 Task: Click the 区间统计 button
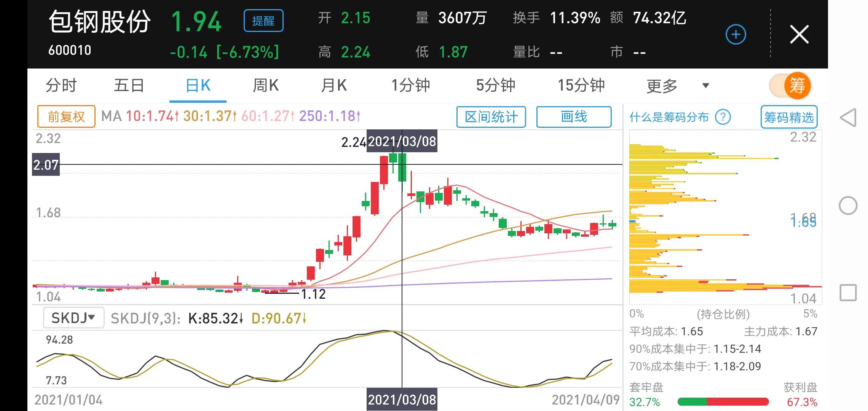point(491,117)
